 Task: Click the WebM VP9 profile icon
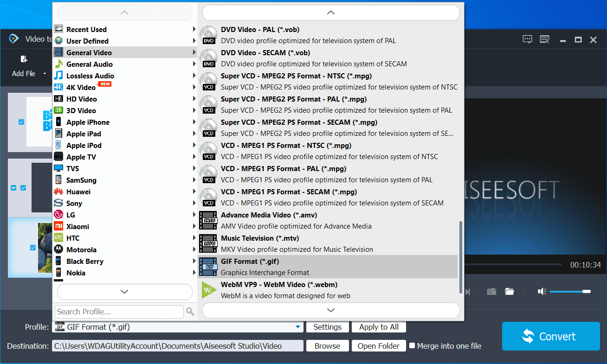pyautogui.click(x=209, y=290)
